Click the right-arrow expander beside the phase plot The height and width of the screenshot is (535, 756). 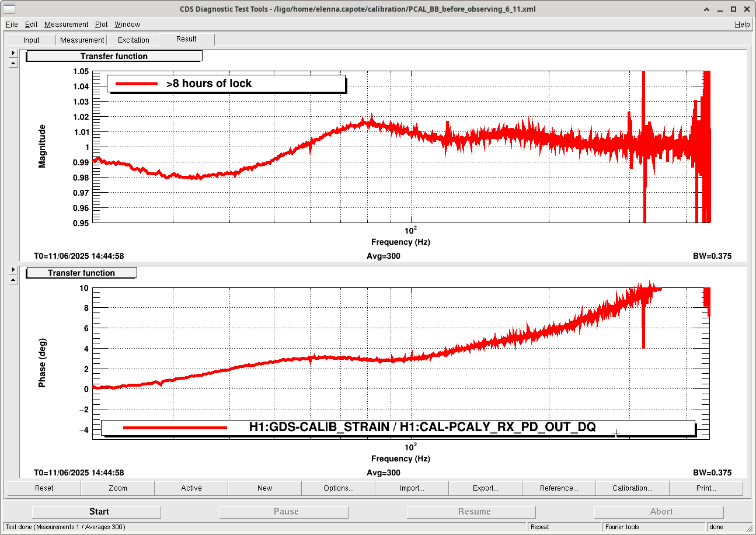[13, 270]
